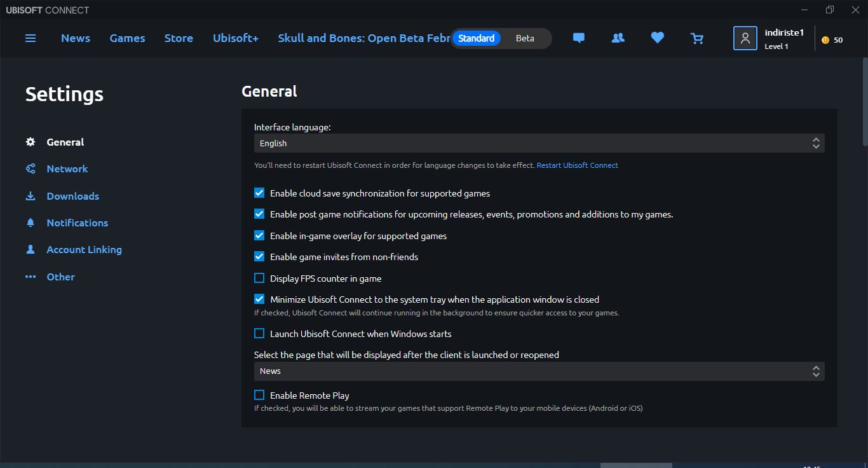The height and width of the screenshot is (468, 868).
Task: Click the Restart Ubisoft Connect link
Action: pos(578,165)
